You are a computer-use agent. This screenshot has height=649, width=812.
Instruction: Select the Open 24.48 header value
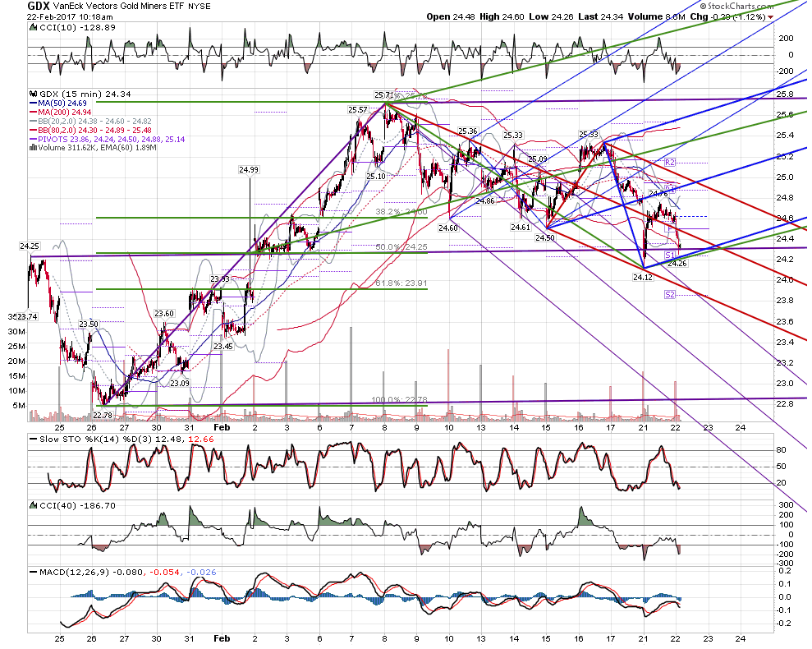(x=451, y=16)
